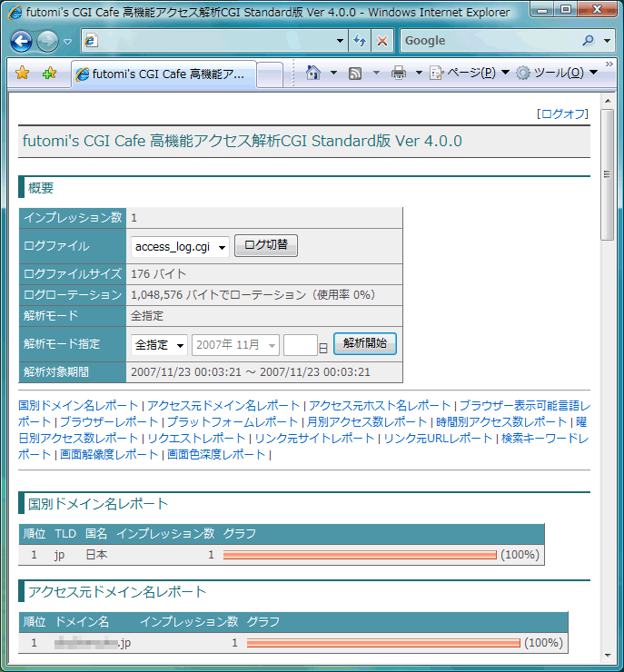Image resolution: width=624 pixels, height=672 pixels.
Task: Open the アクセス元ホスト名レポート link
Action: click(380, 405)
